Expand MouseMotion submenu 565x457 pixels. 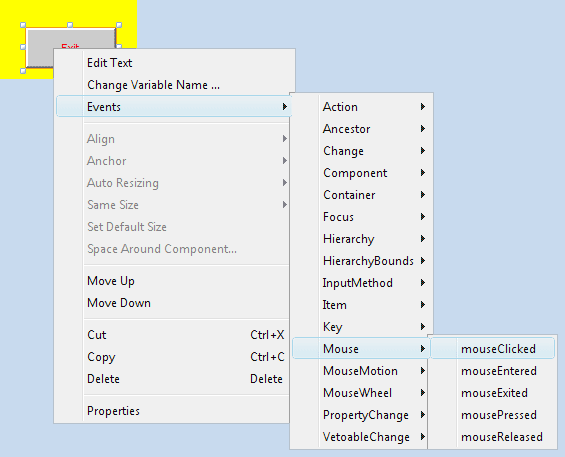click(361, 371)
